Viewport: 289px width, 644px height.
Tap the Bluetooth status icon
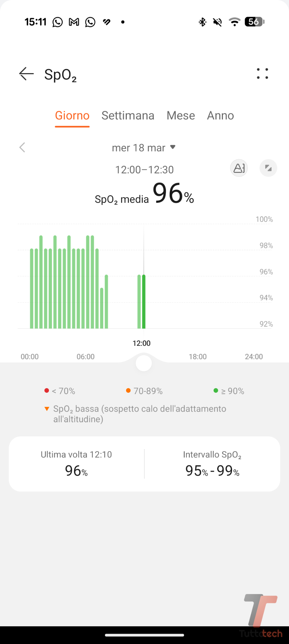pos(202,22)
